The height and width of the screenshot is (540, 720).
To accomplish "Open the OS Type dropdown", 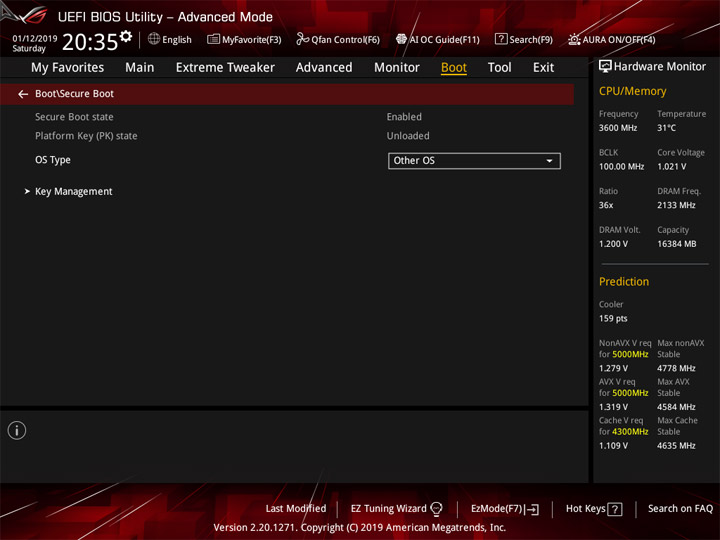I will tap(474, 161).
